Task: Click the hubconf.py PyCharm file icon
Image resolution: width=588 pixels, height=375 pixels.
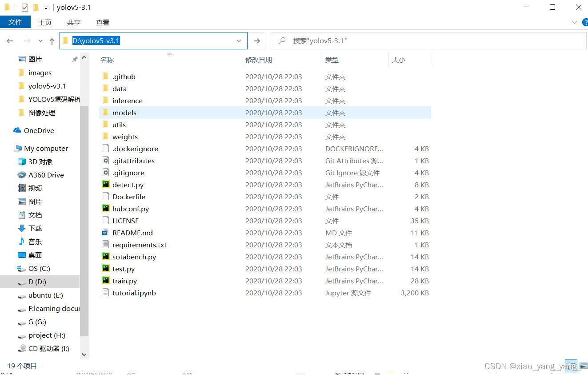Action: pyautogui.click(x=105, y=209)
